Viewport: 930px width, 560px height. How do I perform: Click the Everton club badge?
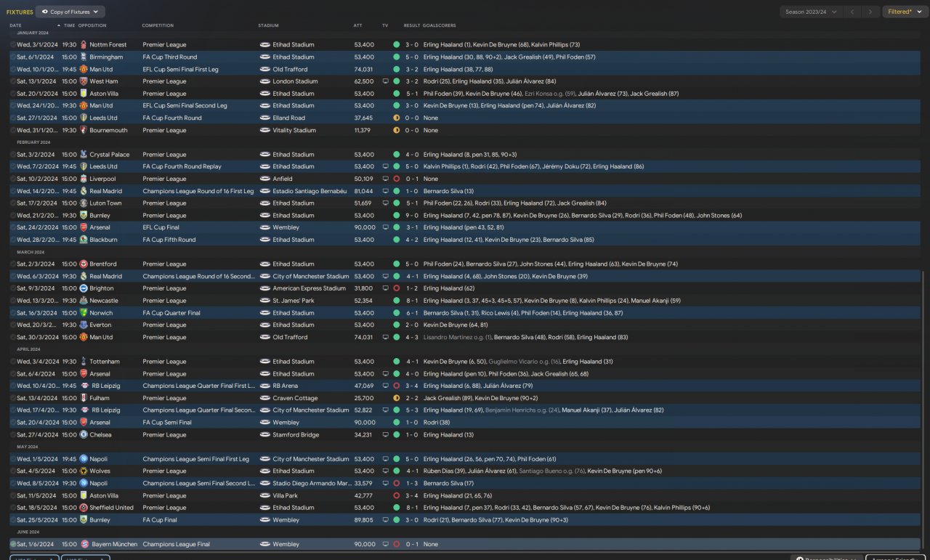(84, 325)
